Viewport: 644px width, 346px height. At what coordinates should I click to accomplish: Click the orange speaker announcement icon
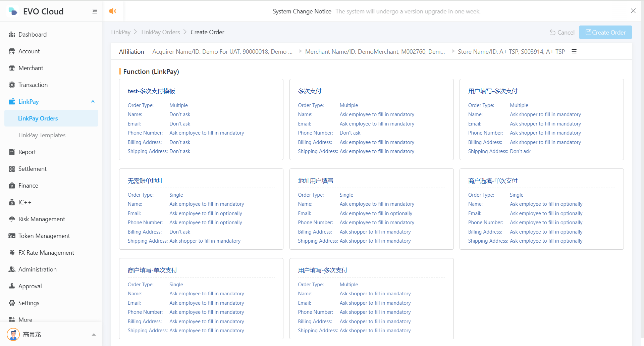click(x=113, y=11)
